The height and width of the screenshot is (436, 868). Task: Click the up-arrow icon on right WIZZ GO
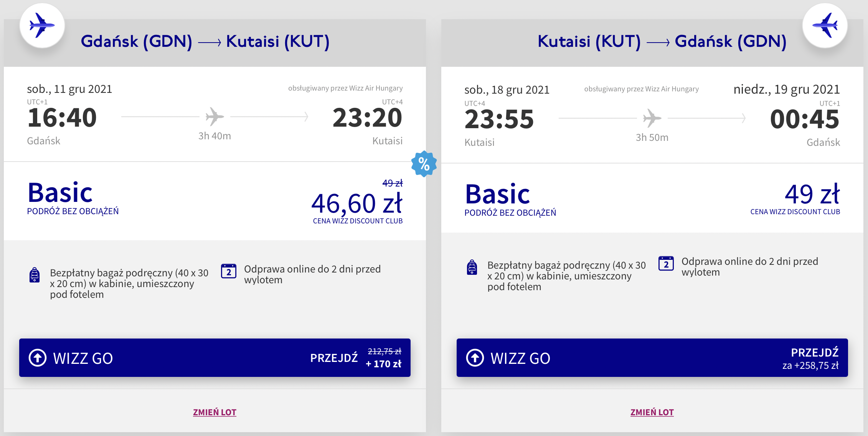475,358
